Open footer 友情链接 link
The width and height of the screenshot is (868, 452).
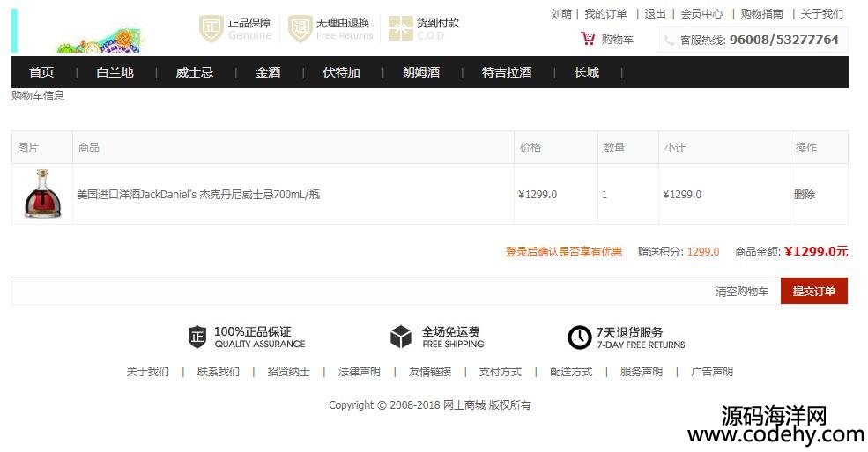[430, 371]
